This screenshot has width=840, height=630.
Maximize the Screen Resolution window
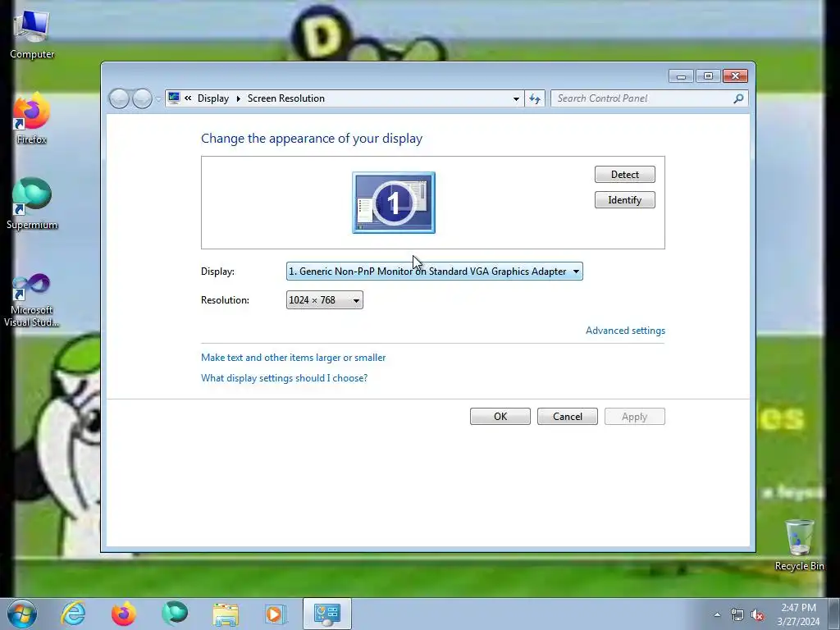[708, 76]
